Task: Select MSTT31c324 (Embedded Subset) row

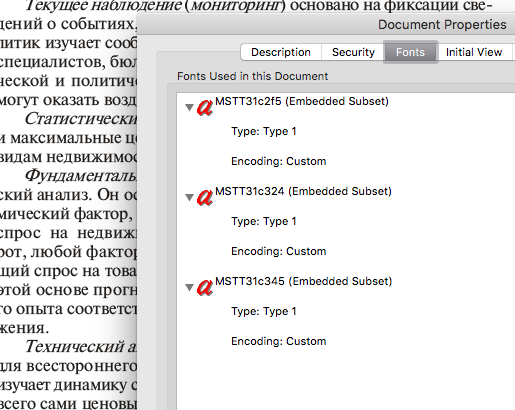Action: tap(303, 191)
